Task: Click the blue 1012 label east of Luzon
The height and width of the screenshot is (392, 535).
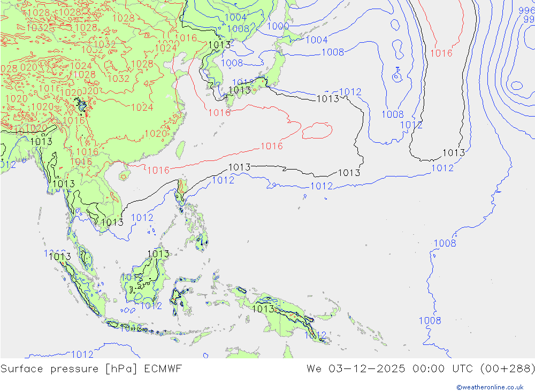Action: pyautogui.click(x=223, y=180)
